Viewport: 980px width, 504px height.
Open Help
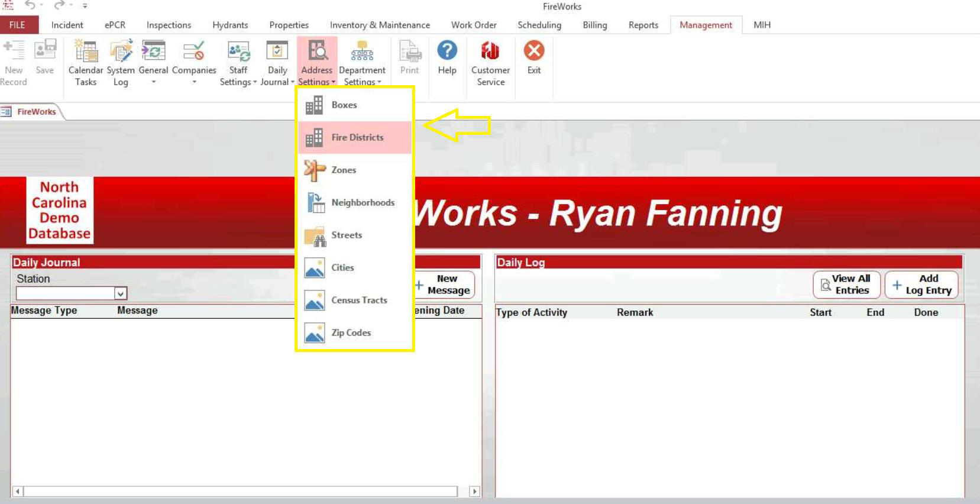click(x=447, y=57)
